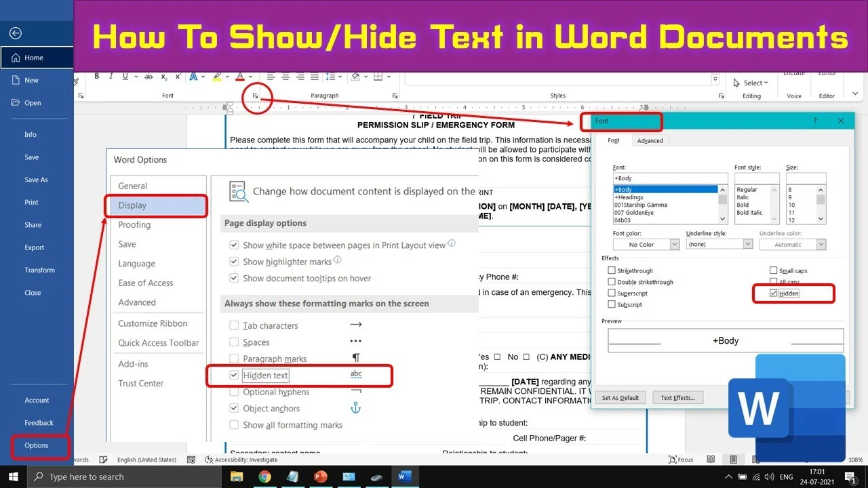The width and height of the screenshot is (868, 488).
Task: Toggle Show highlighter marks checkbox
Action: [234, 262]
